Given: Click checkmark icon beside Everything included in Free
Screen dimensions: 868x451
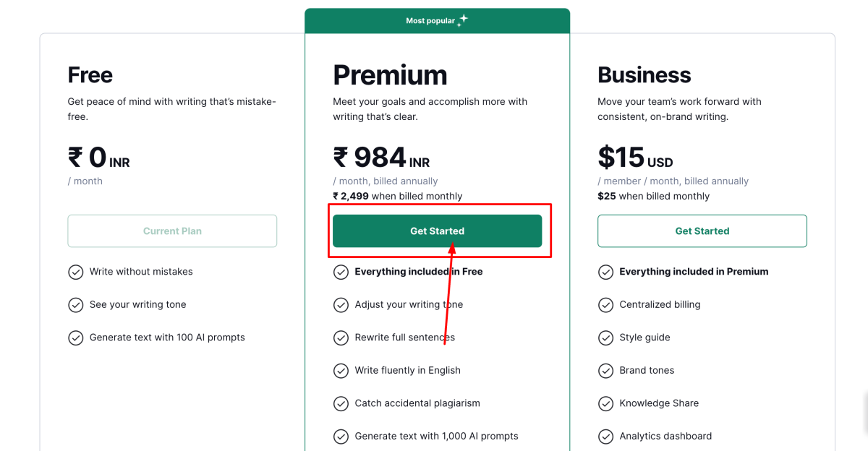Looking at the screenshot, I should [x=341, y=272].
